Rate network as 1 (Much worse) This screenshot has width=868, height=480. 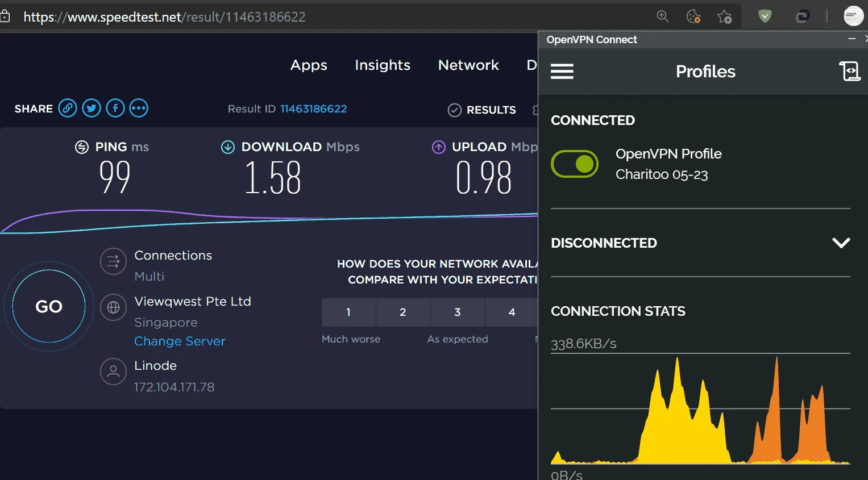click(x=348, y=312)
